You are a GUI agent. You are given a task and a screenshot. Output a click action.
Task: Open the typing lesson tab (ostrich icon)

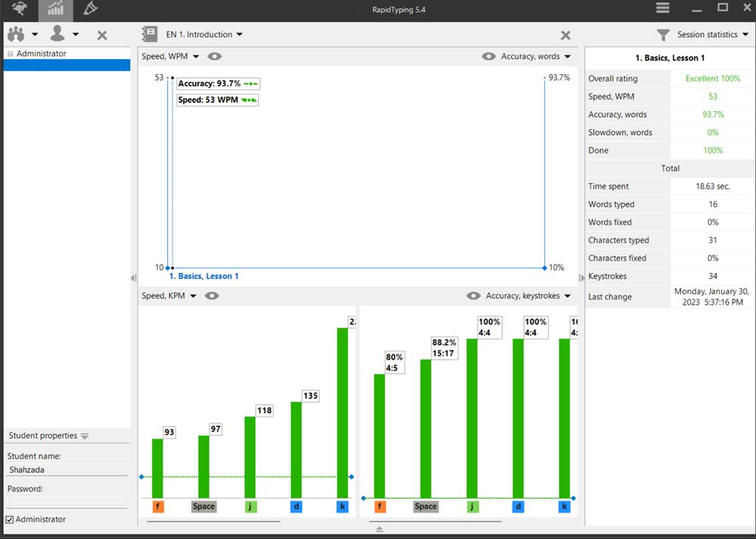click(20, 8)
